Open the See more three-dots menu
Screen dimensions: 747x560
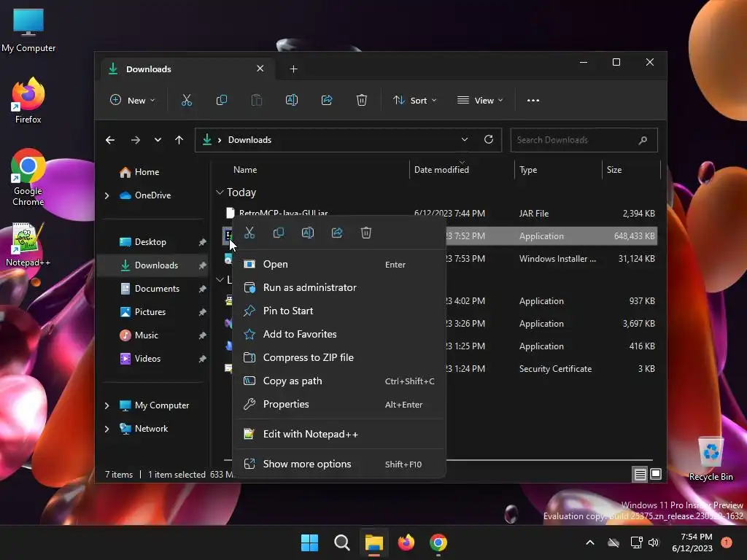(x=533, y=101)
